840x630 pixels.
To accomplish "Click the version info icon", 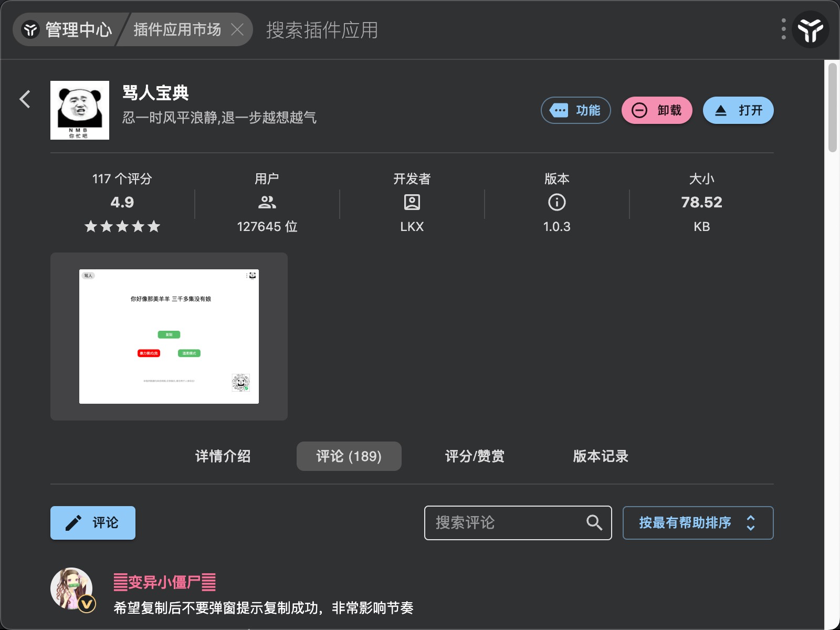I will 556,202.
